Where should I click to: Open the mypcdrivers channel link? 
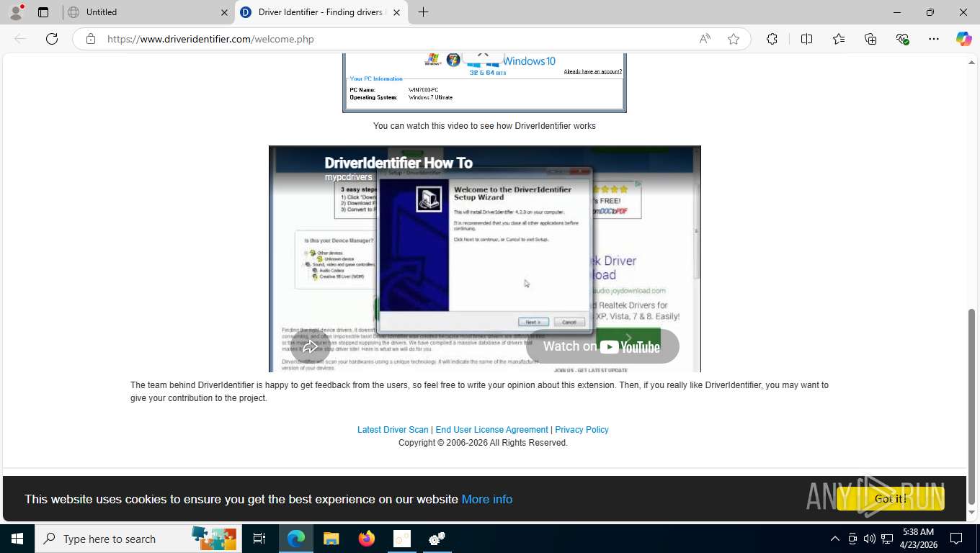(348, 177)
